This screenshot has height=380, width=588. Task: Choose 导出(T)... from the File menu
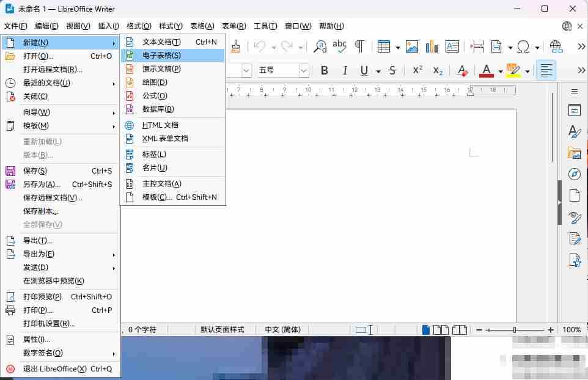tap(38, 240)
